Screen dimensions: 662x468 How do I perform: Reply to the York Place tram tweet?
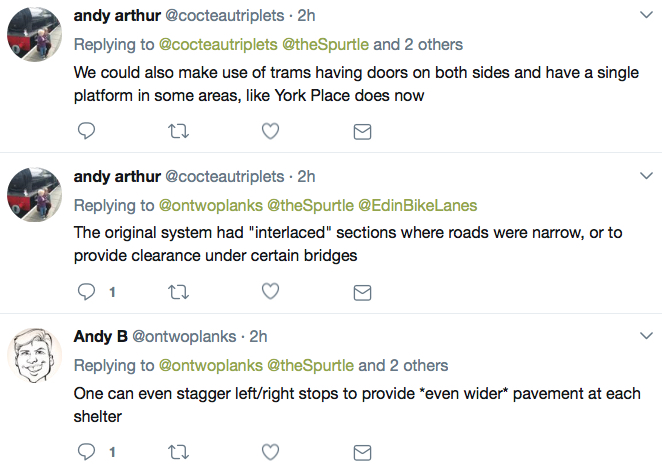[x=87, y=131]
